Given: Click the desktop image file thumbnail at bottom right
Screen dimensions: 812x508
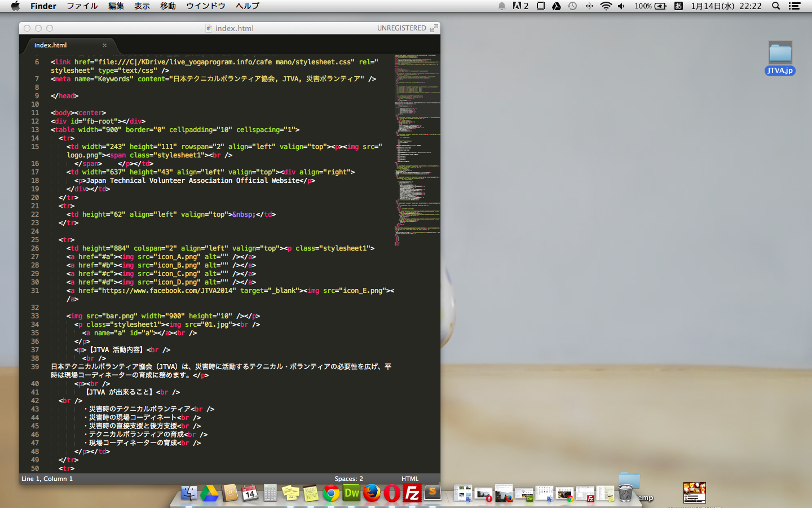Looking at the screenshot, I should (x=694, y=493).
